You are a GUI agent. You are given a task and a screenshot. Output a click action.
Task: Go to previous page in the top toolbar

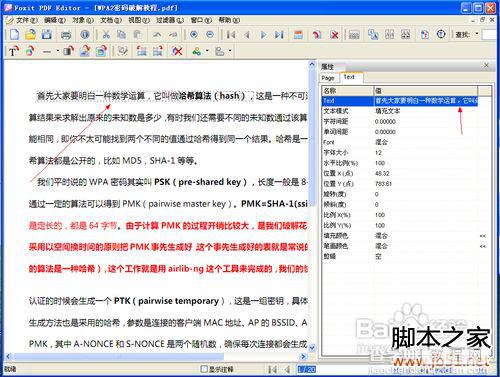(x=247, y=34)
